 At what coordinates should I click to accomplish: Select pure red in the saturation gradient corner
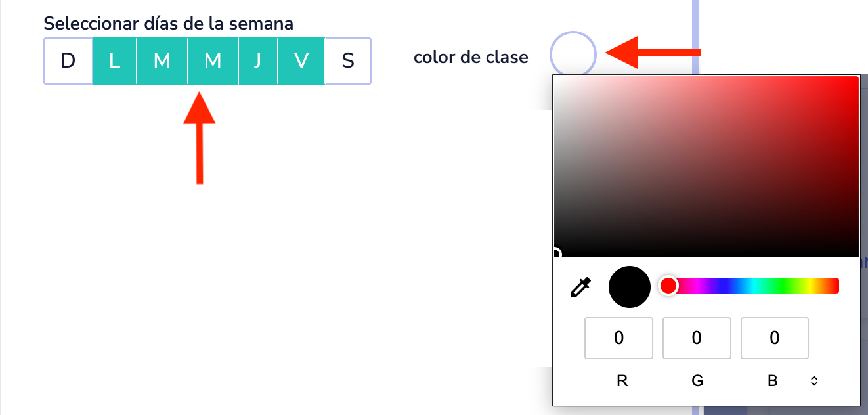pos(857,78)
